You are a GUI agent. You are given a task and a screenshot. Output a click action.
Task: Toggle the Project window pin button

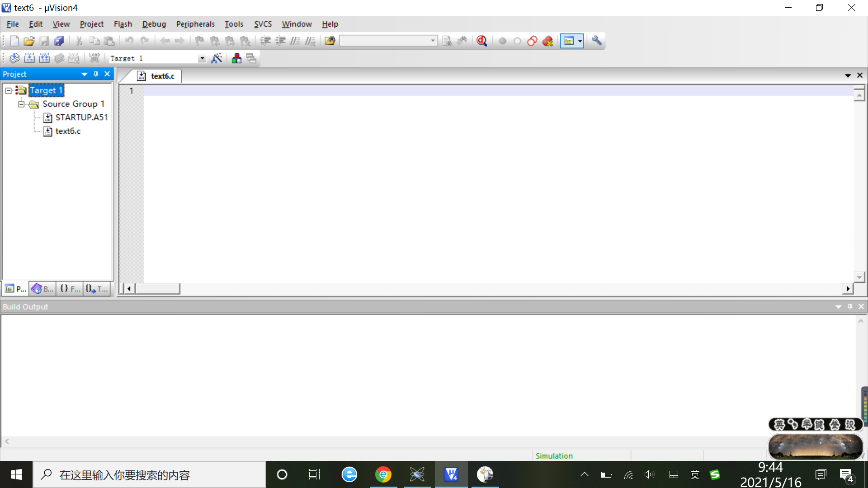click(96, 74)
